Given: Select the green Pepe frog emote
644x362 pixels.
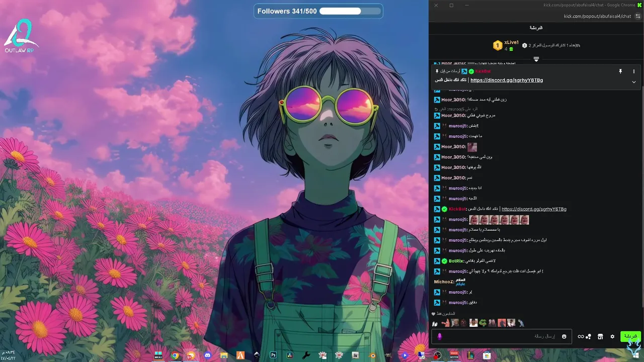Looking at the screenshot, I should 482,323.
